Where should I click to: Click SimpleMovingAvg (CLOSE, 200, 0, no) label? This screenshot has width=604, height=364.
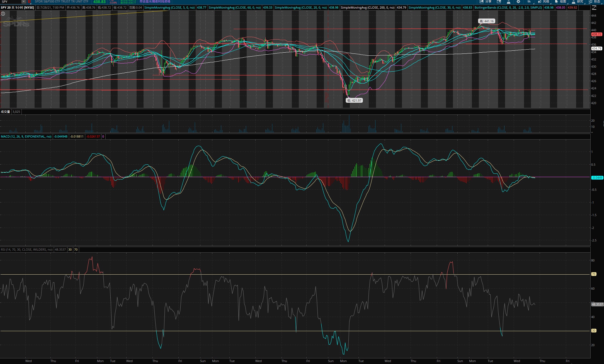click(368, 8)
